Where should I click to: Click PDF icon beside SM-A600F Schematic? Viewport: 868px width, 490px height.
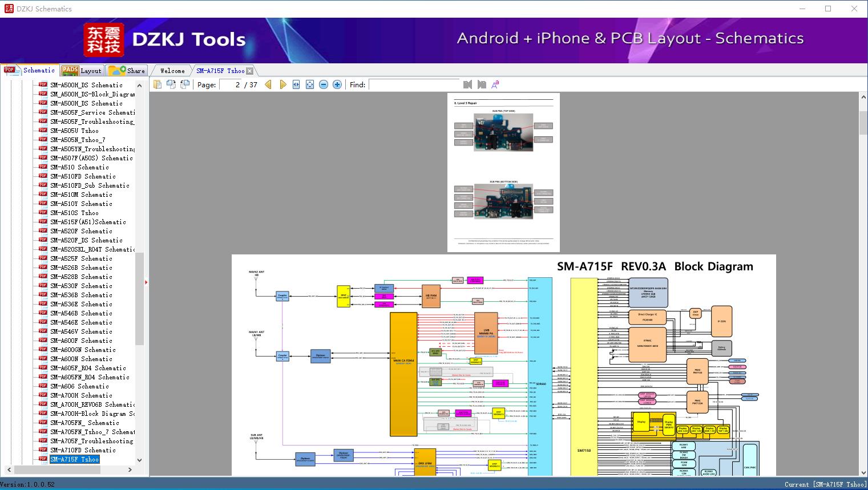click(43, 341)
